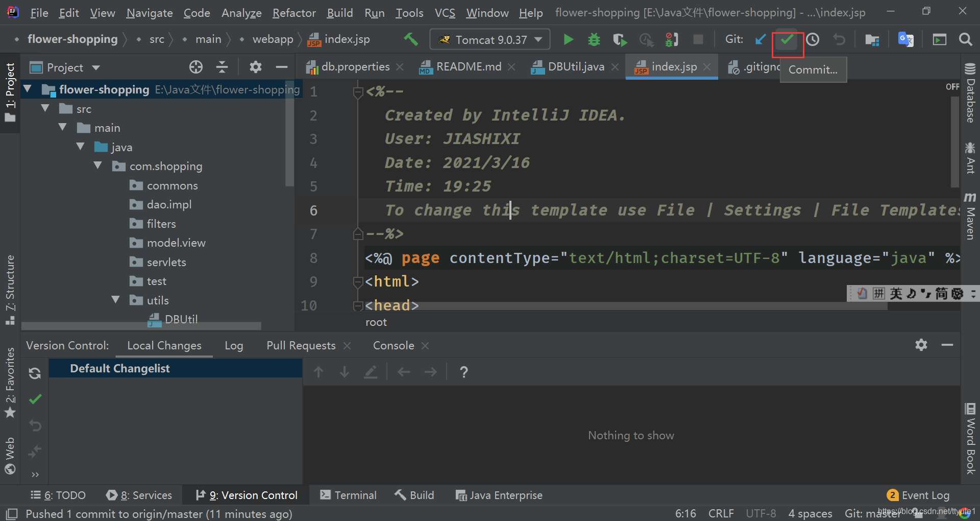Open the Maven side panel
The height and width of the screenshot is (521, 980).
click(x=970, y=216)
